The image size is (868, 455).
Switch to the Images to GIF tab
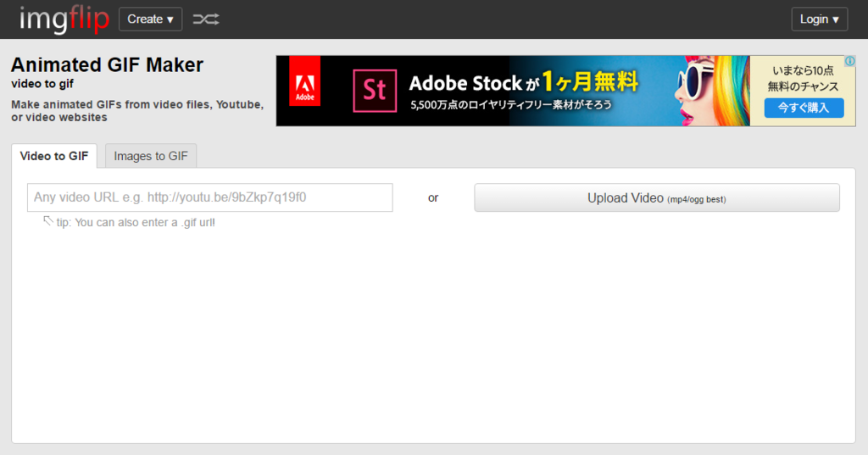[x=151, y=156]
